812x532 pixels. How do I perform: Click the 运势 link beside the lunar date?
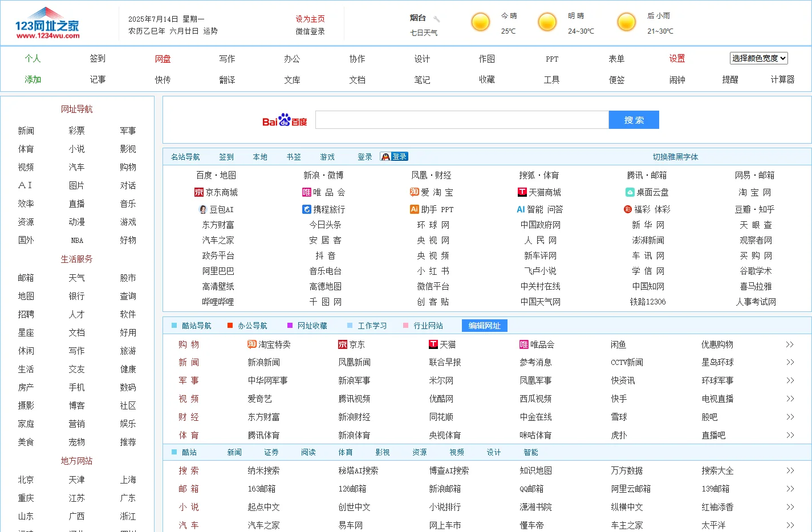[210, 31]
